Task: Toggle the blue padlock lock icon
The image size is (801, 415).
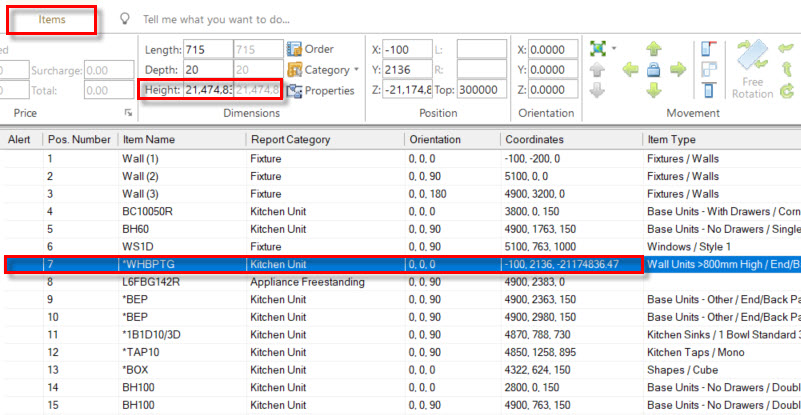Action: tap(654, 70)
